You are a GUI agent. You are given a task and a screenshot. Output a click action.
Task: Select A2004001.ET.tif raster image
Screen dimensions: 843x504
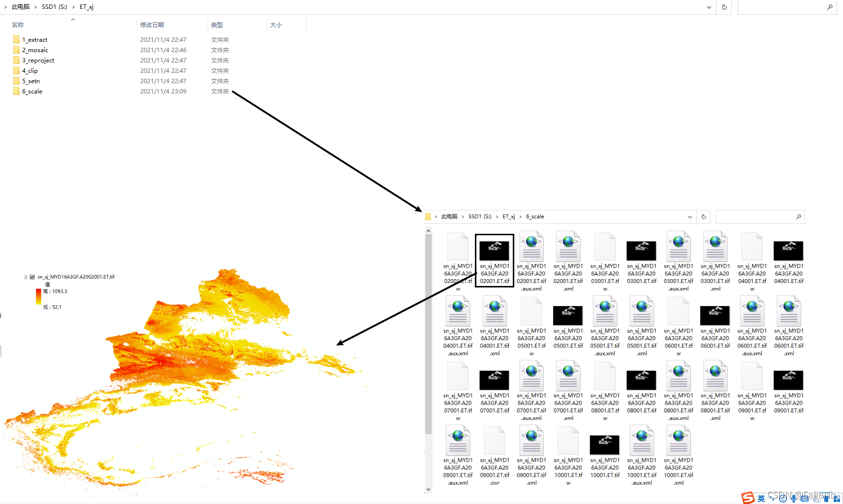pyautogui.click(x=789, y=262)
